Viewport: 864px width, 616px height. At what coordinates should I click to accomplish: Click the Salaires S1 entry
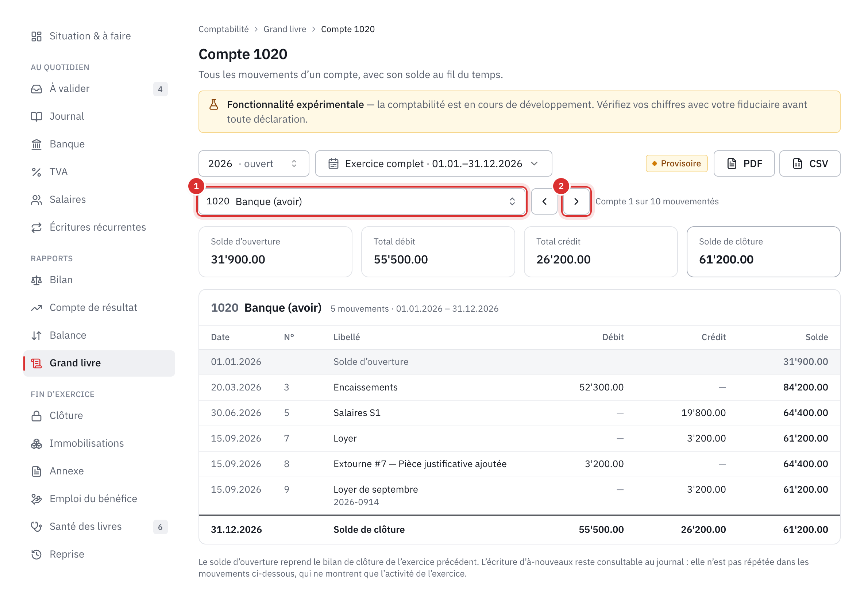point(519,413)
